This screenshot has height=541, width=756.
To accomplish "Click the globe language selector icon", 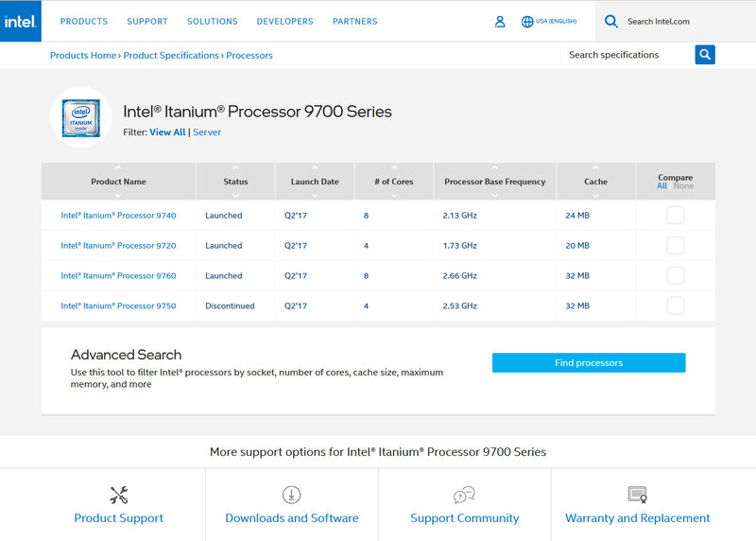I will click(x=527, y=22).
